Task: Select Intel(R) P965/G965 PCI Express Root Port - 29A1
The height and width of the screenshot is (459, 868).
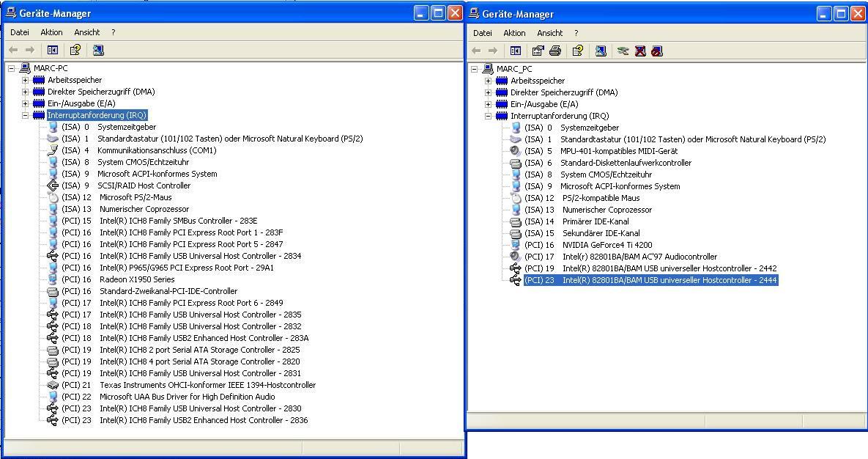Action: pyautogui.click(x=168, y=268)
